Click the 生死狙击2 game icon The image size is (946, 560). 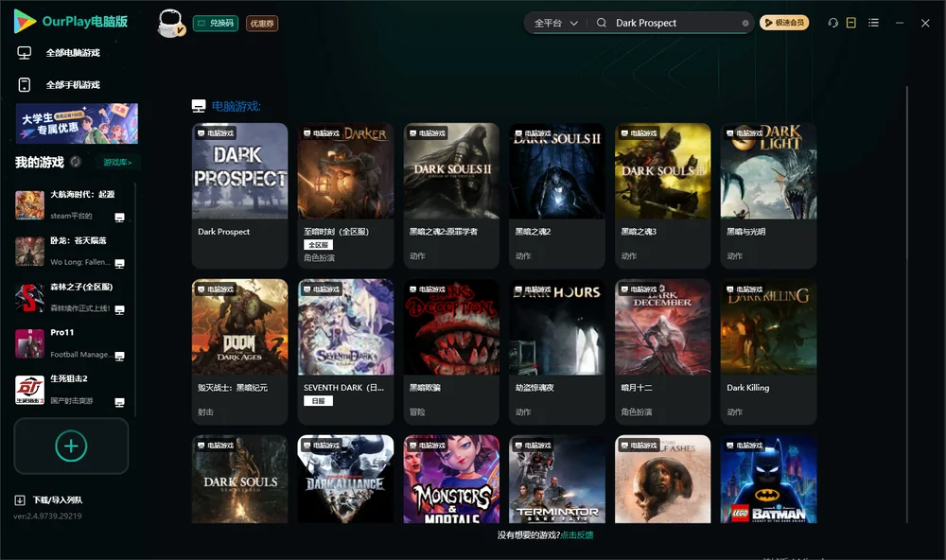tap(29, 390)
